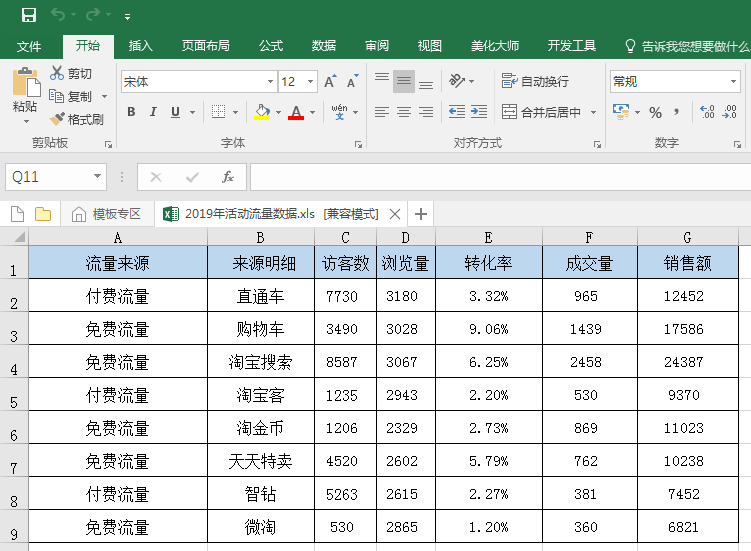Open the font size dropdown
Image resolution: width=751 pixels, height=551 pixels.
311,82
